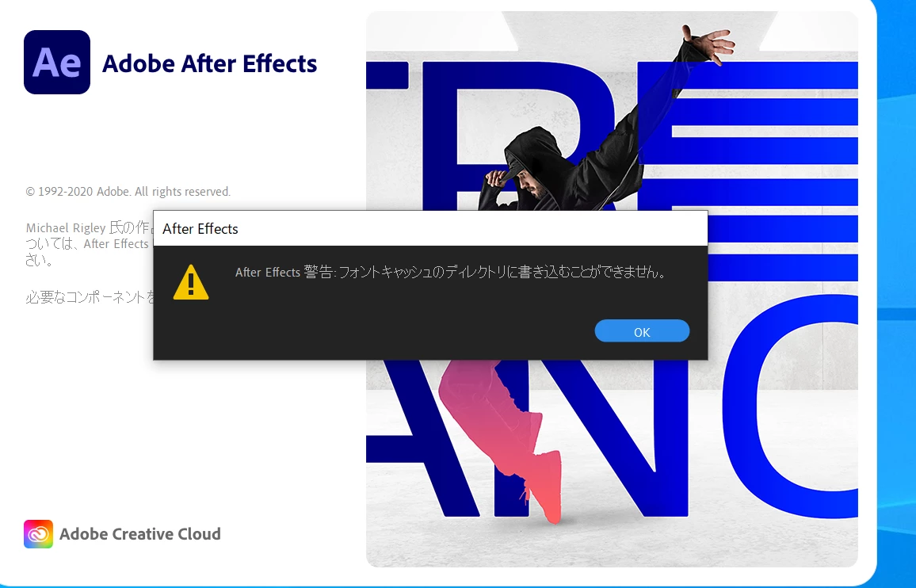Click OK in the After Effects warning
Image resolution: width=916 pixels, height=588 pixels.
click(642, 331)
